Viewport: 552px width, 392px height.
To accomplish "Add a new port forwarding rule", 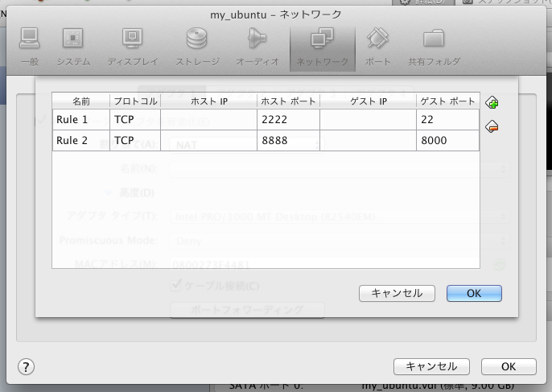I will pyautogui.click(x=492, y=103).
